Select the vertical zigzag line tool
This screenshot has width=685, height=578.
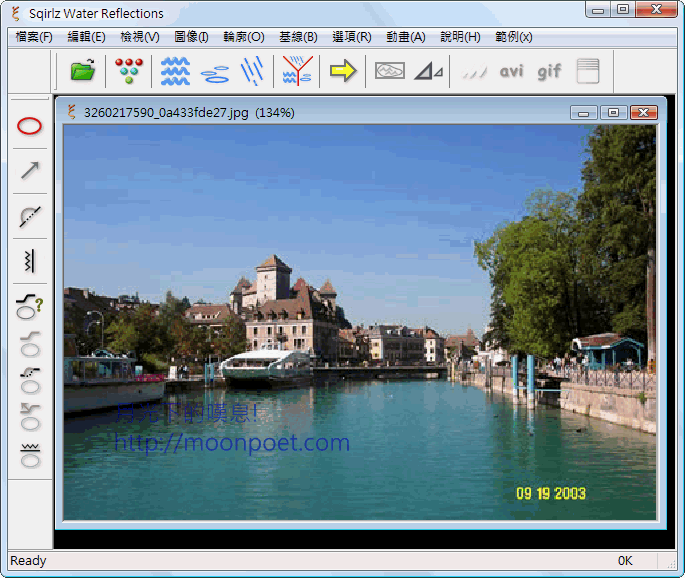[30, 261]
